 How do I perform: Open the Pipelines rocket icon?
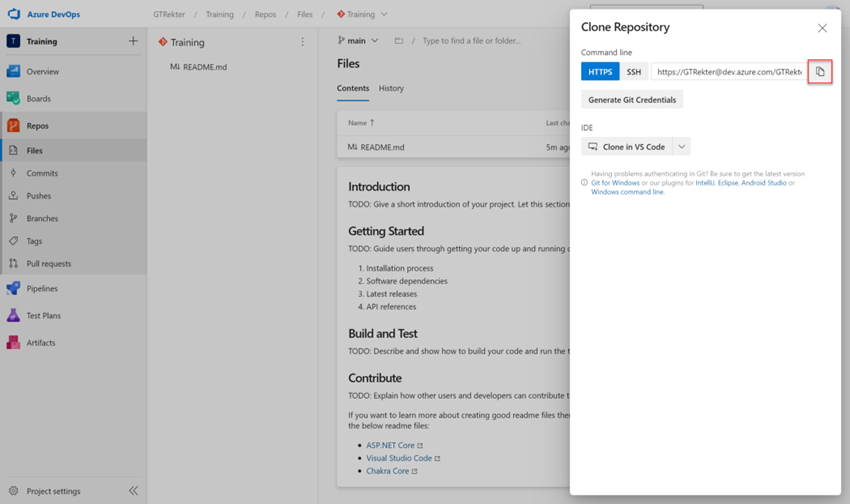coord(14,288)
